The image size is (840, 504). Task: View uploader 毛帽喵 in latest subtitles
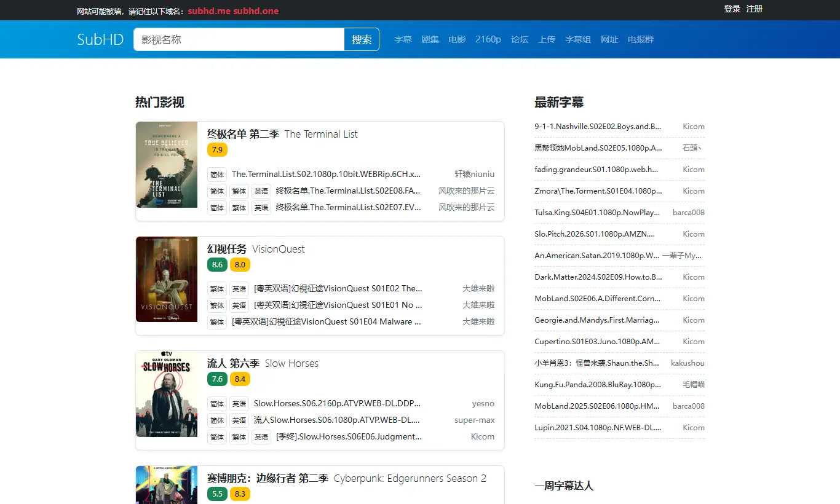tap(694, 385)
